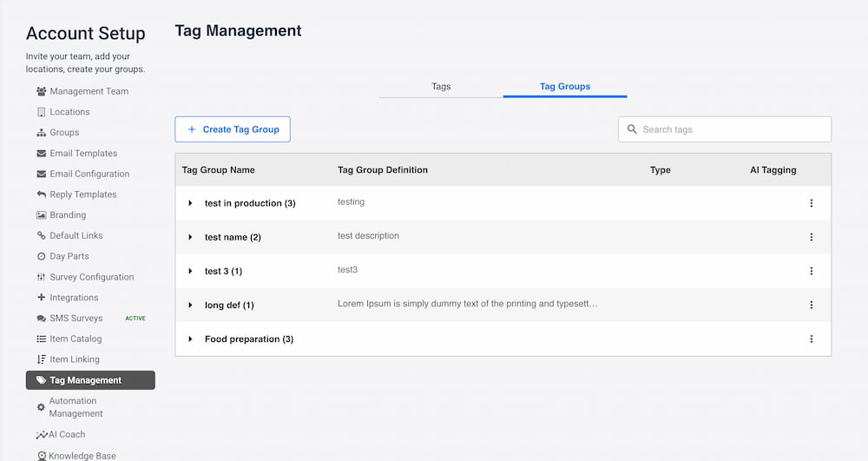Click the Reply Templates arrow icon

[41, 194]
